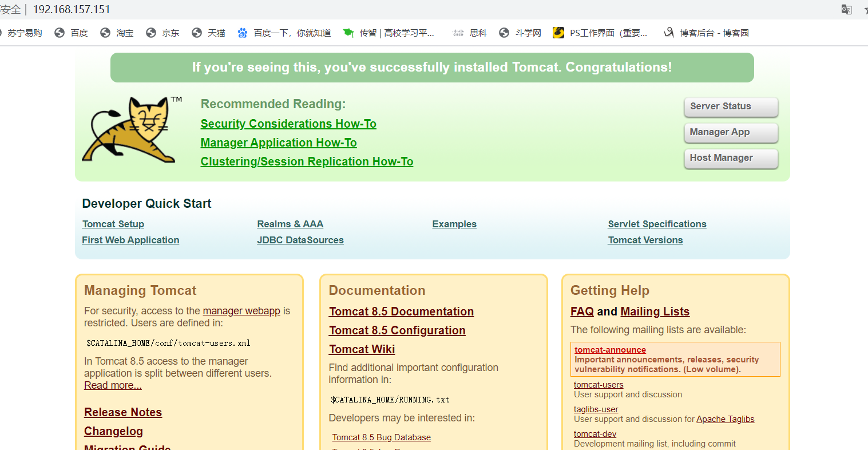This screenshot has width=868, height=450.
Task: Click the tomcat-dev mailing list link
Action: (595, 434)
